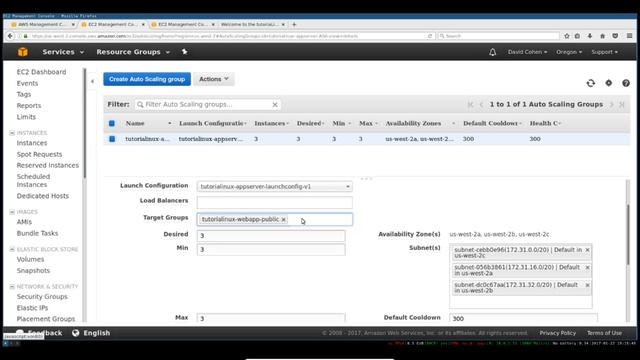The height and width of the screenshot is (360, 640).
Task: Go to the browser home icon
Action: click(x=602, y=36)
